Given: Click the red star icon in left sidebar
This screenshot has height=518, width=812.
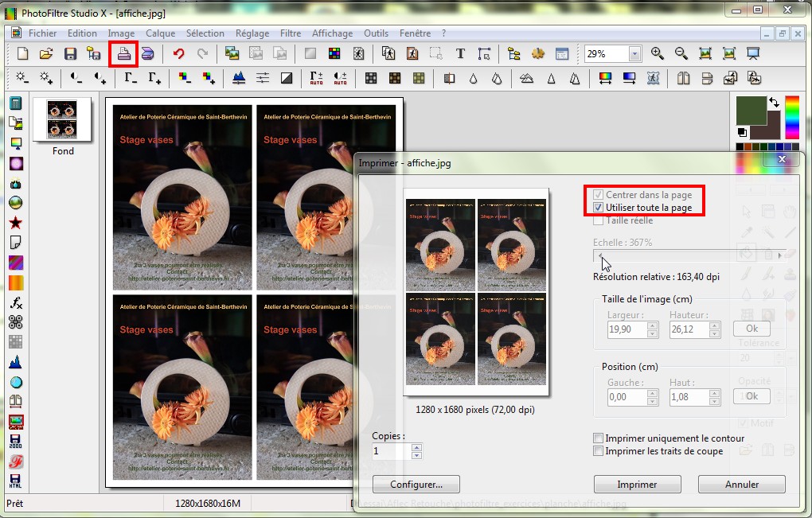Looking at the screenshot, I should (16, 223).
